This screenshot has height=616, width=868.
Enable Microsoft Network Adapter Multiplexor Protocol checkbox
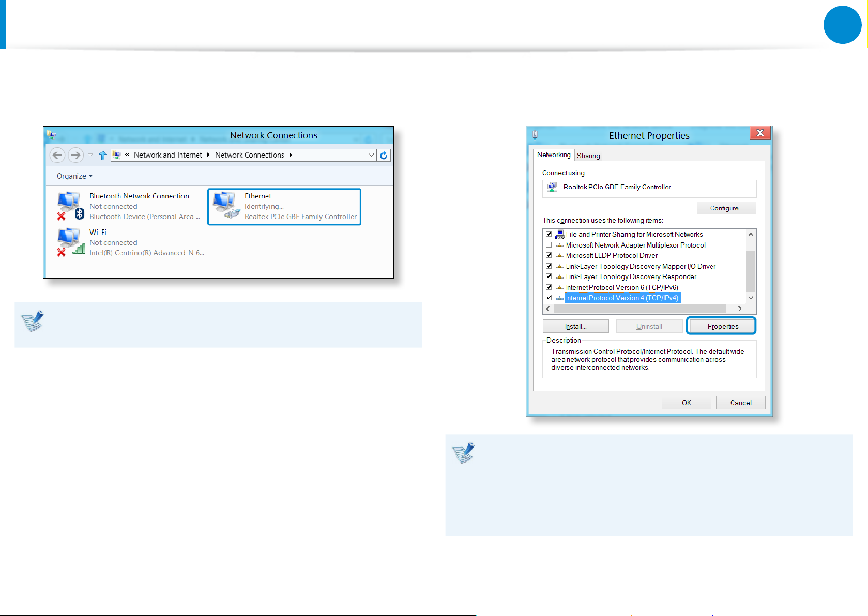(x=549, y=245)
